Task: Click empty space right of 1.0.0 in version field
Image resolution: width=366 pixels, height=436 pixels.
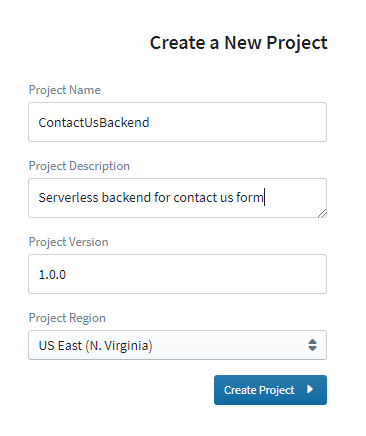Action: 196,274
